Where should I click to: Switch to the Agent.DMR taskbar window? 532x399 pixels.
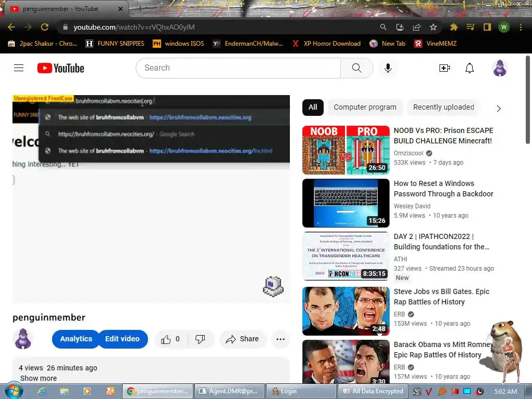point(229,391)
